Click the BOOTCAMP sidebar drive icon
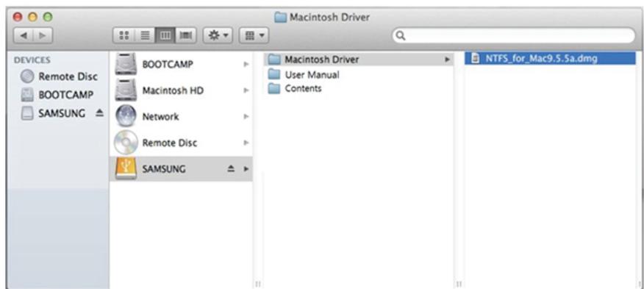The width and height of the screenshot is (644, 289). pyautogui.click(x=27, y=95)
